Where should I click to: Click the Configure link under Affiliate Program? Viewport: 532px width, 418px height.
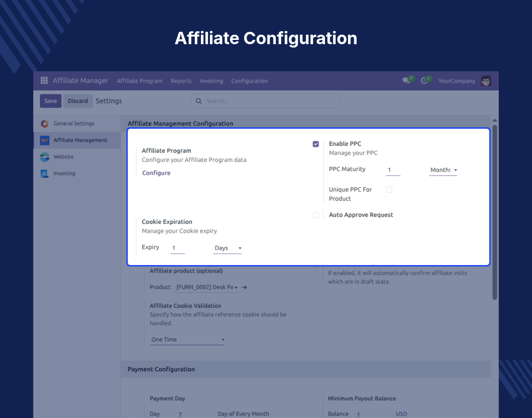point(156,173)
